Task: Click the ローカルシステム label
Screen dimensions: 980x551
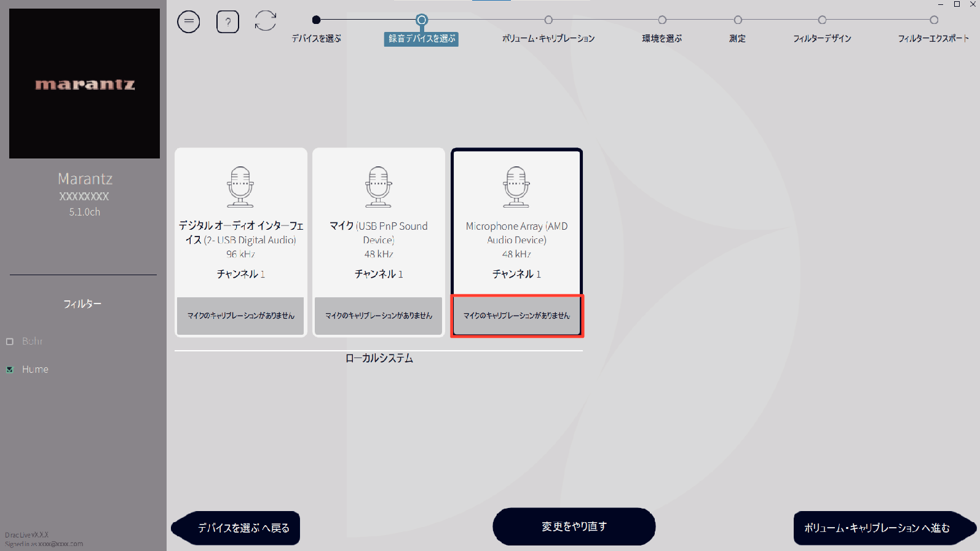Action: pos(379,358)
